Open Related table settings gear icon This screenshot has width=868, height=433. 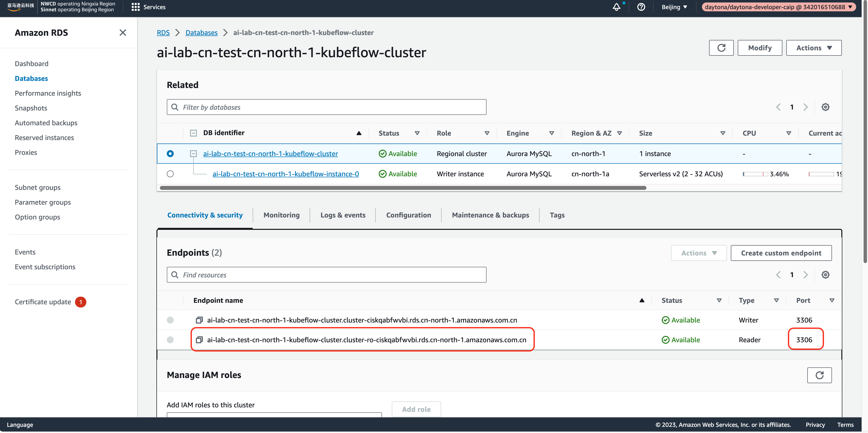click(x=825, y=107)
